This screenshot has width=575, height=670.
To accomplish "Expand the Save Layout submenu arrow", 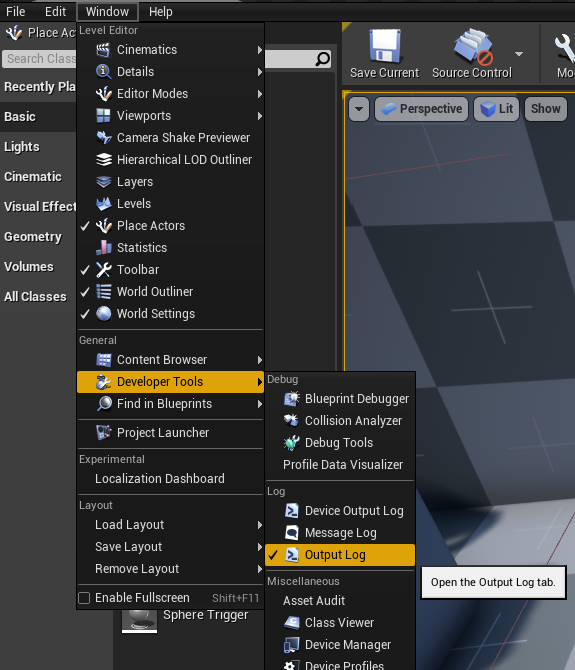I will pyautogui.click(x=259, y=547).
